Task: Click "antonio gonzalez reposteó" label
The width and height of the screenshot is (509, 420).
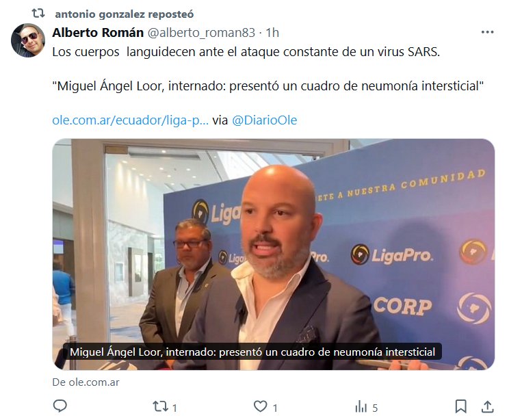Action: pos(125,14)
